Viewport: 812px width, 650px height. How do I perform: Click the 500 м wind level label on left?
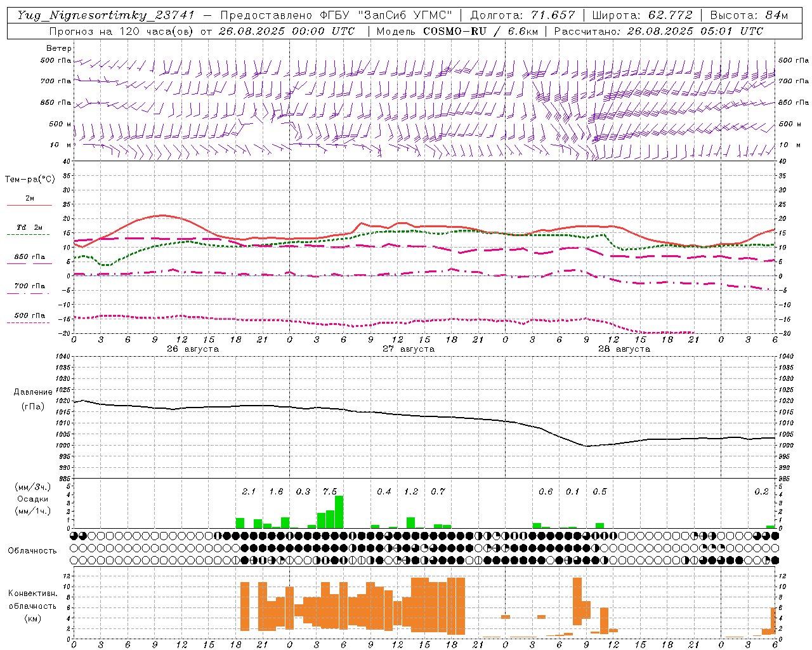tap(60, 124)
